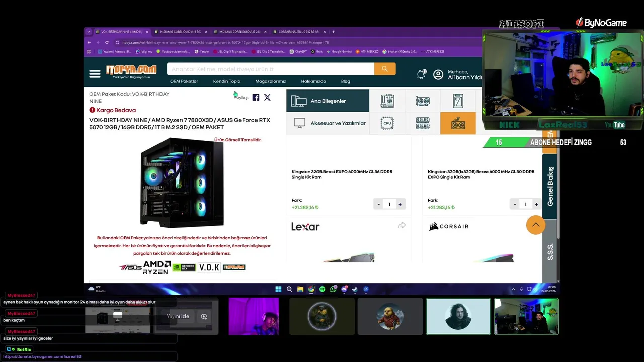Go back in the browser
The width and height of the screenshot is (644, 362).
point(89,42)
